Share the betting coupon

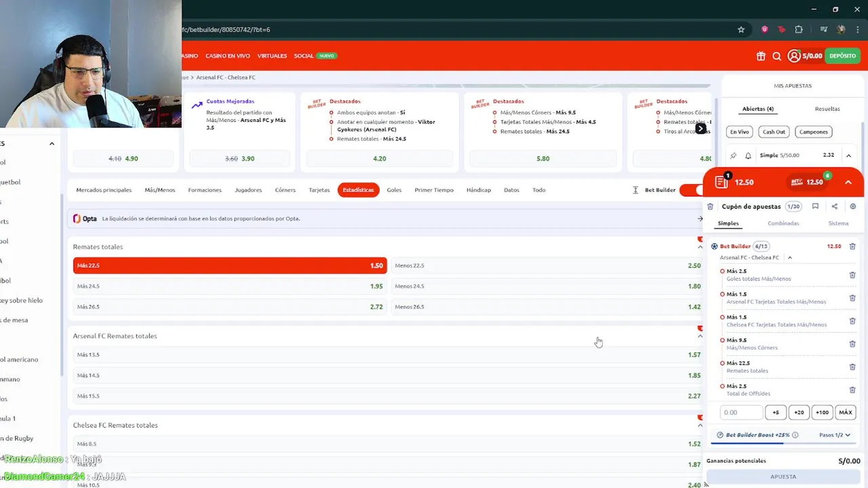coord(834,207)
